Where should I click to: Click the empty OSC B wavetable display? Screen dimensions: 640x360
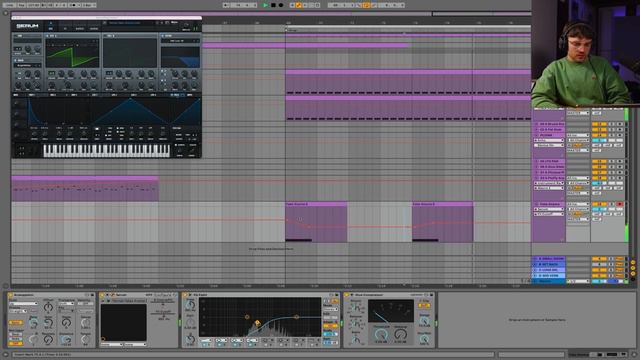click(130, 53)
